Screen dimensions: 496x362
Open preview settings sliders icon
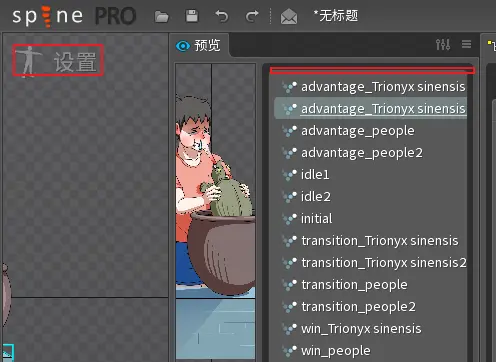[443, 44]
